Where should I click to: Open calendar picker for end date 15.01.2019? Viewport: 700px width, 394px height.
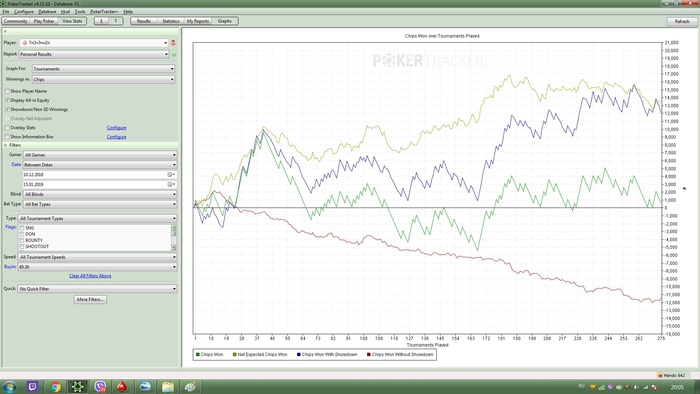(170, 184)
